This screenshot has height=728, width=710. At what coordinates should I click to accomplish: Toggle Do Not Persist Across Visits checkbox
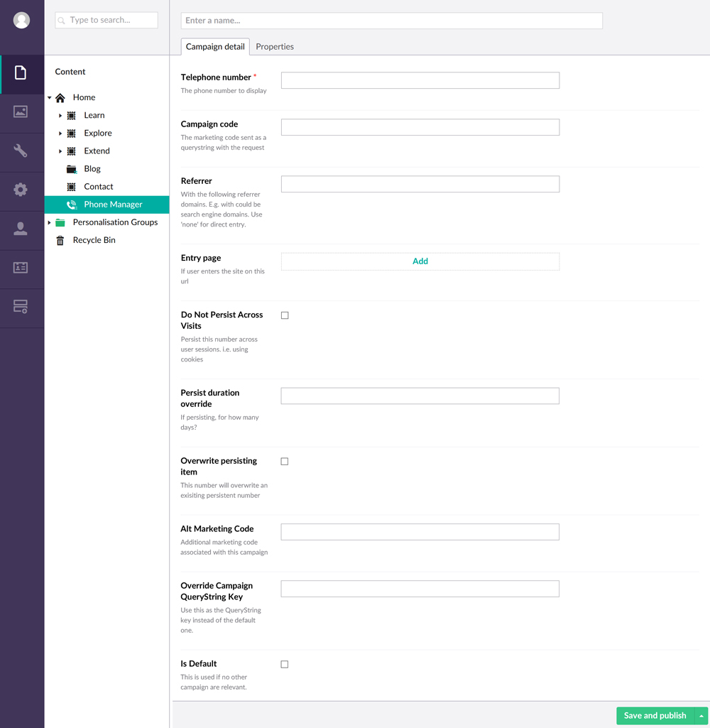pos(285,315)
